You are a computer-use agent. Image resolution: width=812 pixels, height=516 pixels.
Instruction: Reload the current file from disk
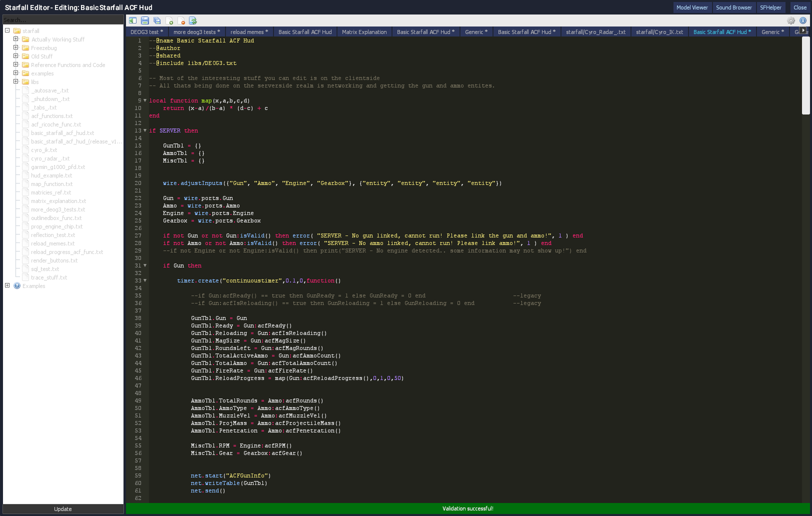pyautogui.click(x=193, y=20)
